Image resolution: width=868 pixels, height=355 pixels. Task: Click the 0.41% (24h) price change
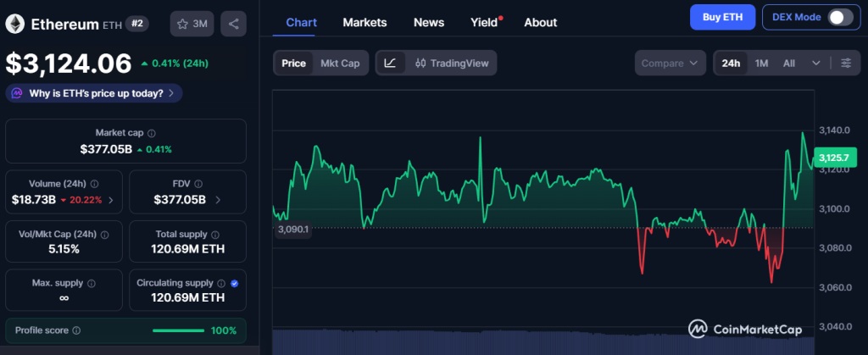pyautogui.click(x=175, y=63)
